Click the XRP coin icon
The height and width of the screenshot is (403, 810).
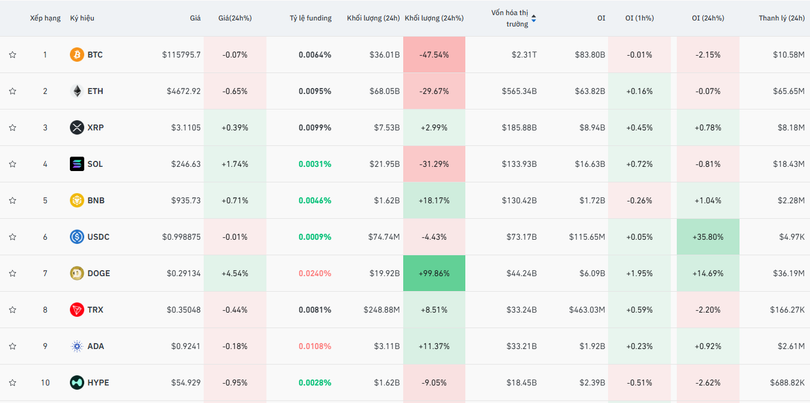[x=77, y=127]
